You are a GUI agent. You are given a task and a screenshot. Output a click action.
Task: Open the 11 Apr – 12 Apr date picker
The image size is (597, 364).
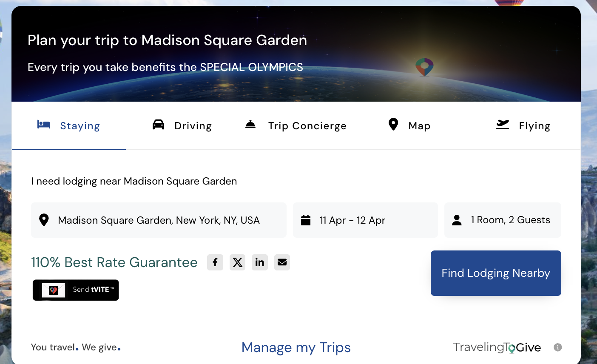click(366, 220)
